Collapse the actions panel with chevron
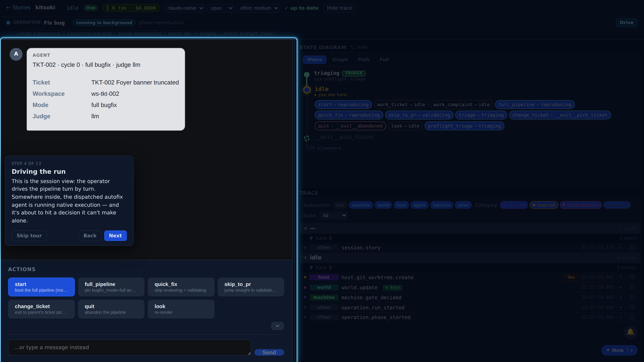This screenshot has width=644, height=362. tap(277, 326)
